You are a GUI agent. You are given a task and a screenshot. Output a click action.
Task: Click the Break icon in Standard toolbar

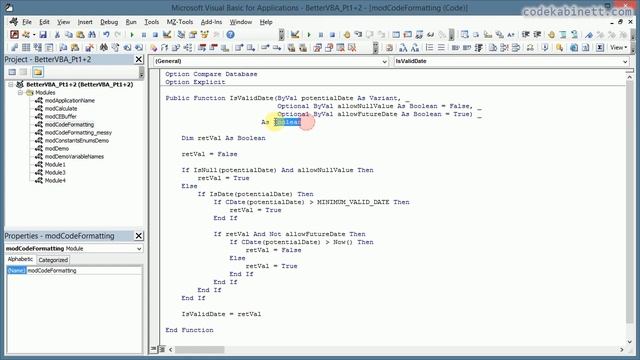click(x=144, y=35)
